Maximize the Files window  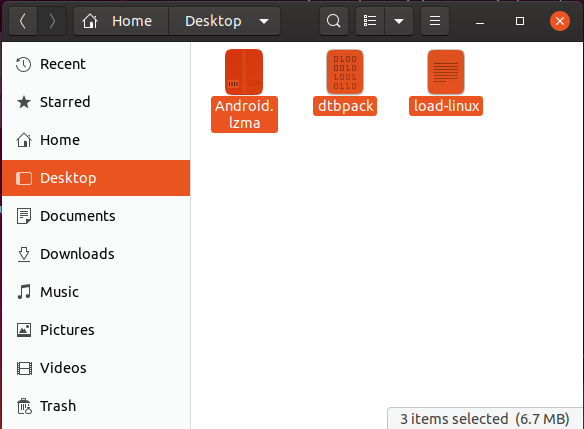pyautogui.click(x=520, y=21)
